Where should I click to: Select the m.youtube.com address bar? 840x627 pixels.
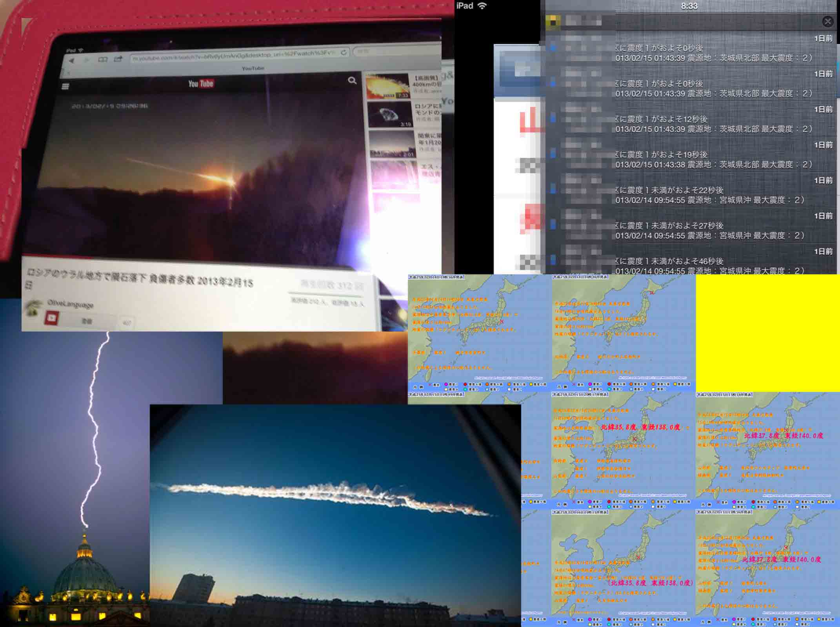(x=239, y=55)
